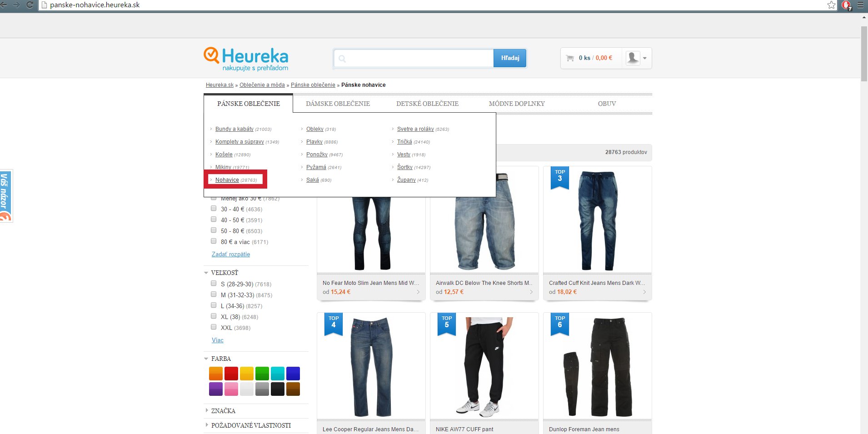
Task: Open Saká category link
Action: point(313,180)
